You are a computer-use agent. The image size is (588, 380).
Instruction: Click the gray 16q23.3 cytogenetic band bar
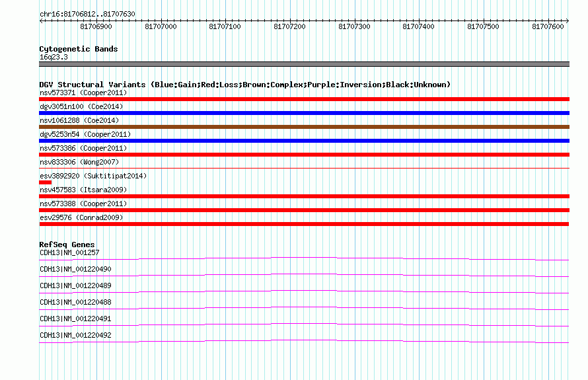304,64
